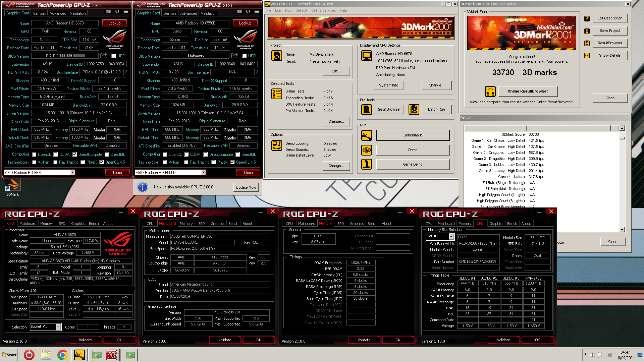Open GPU selector dropdown AMD Radeon HD 6550D

click(x=203, y=172)
